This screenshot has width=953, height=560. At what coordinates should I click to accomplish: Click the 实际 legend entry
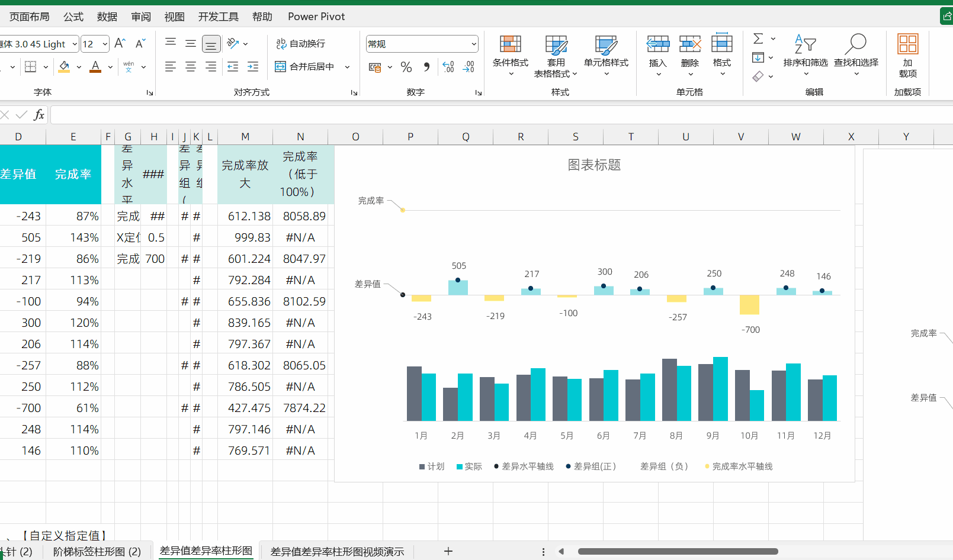(469, 466)
